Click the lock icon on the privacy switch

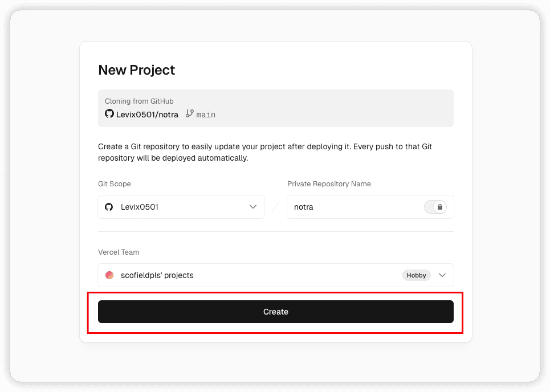pyautogui.click(x=439, y=207)
